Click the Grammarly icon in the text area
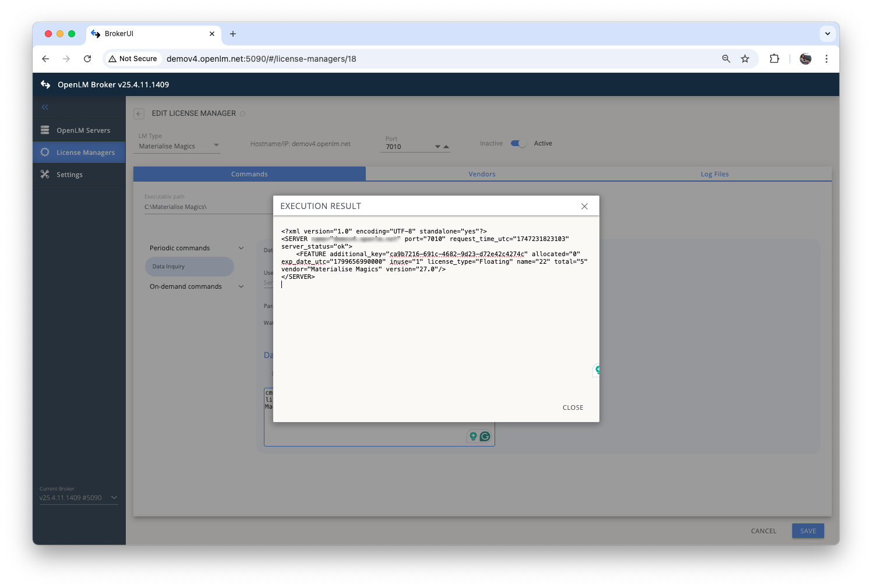This screenshot has height=588, width=872. pyautogui.click(x=485, y=436)
